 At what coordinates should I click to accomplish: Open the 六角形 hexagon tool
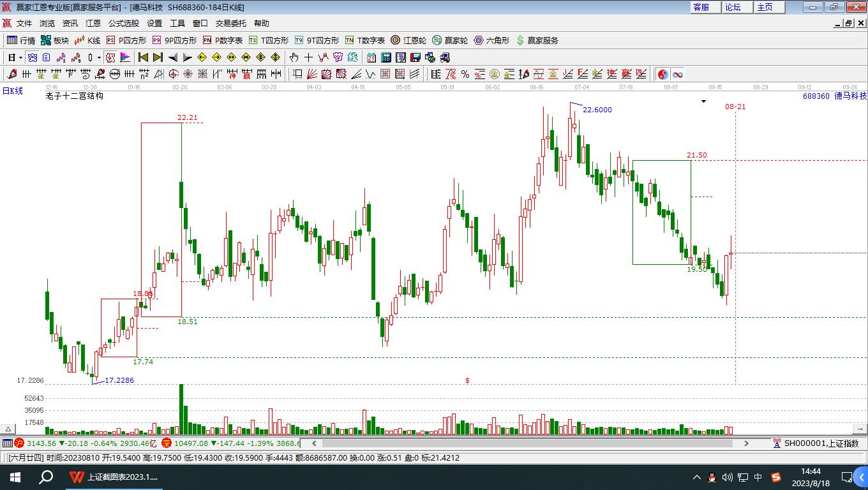click(x=491, y=40)
